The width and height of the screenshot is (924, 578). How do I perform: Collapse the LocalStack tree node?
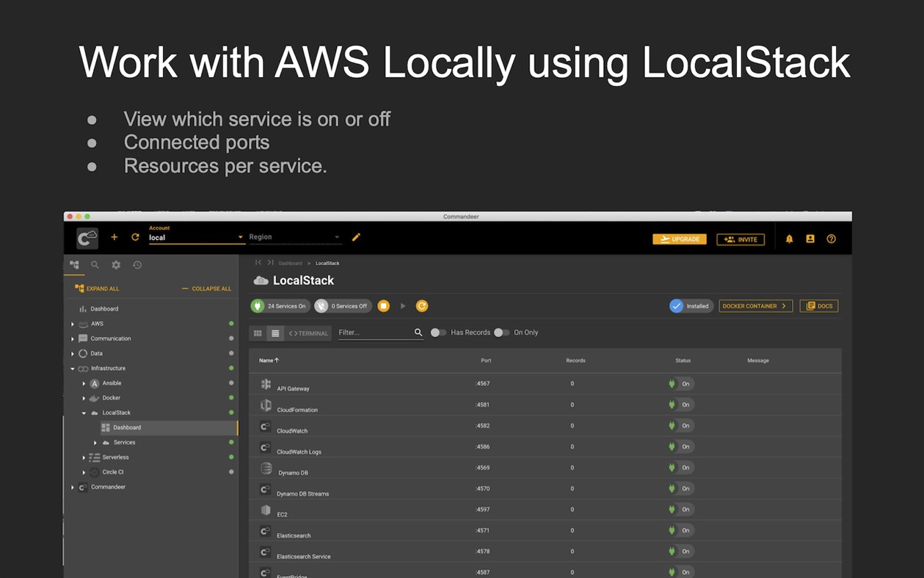click(84, 413)
